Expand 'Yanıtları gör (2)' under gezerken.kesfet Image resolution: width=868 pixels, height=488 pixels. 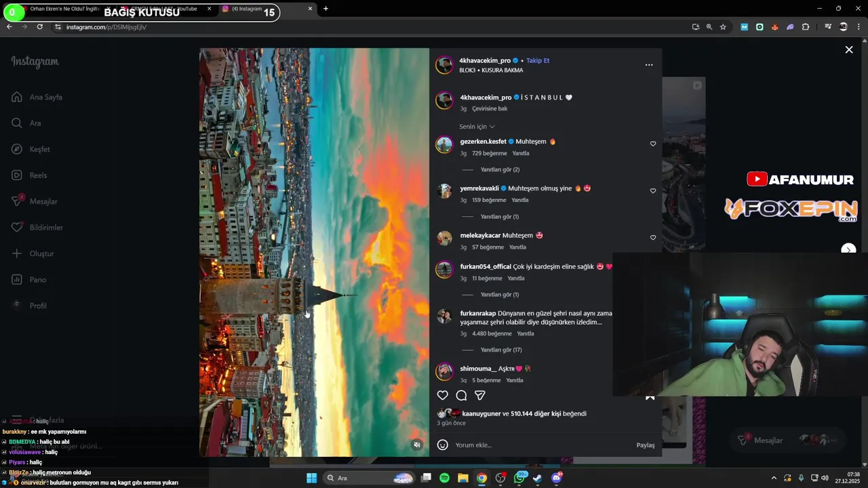pos(500,169)
